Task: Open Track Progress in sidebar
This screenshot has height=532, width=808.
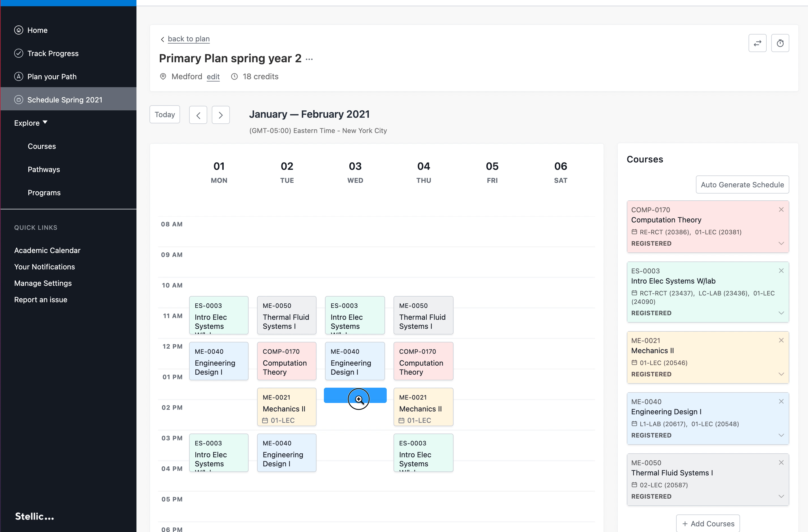Action: pyautogui.click(x=53, y=53)
